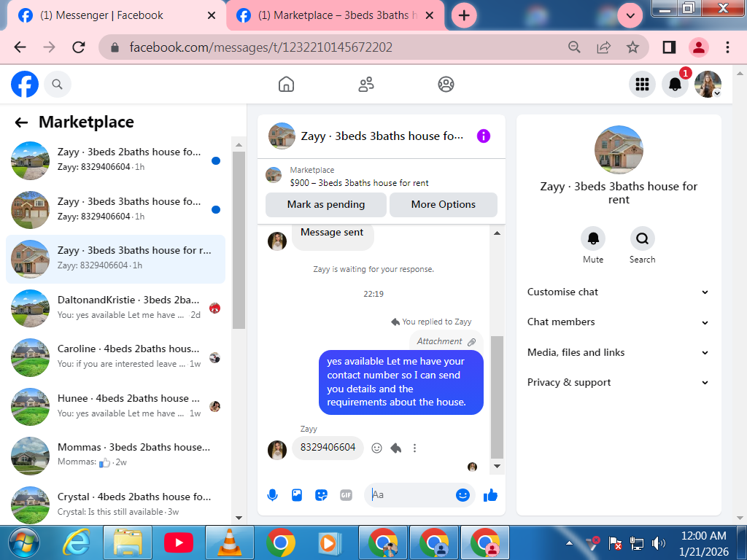
Task: Search in conversation with magnifier icon
Action: click(642, 238)
